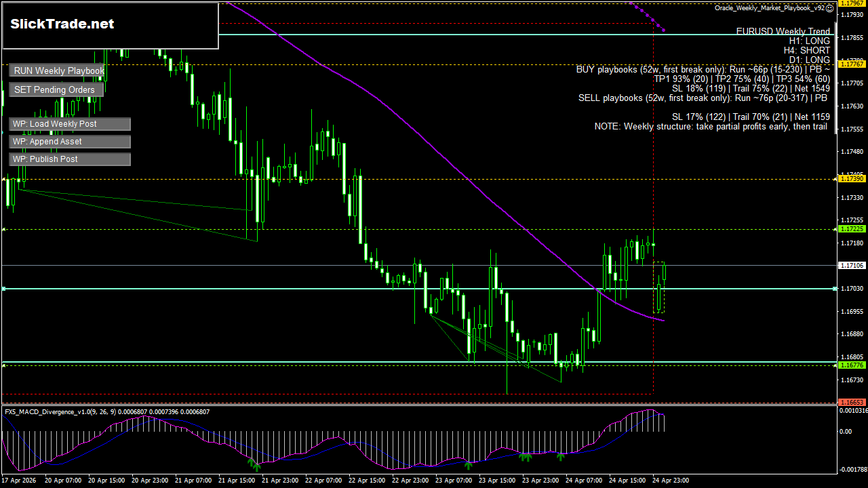868x488 pixels.
Task: Click the 24 Apr 23:00 time label
Action: tap(671, 480)
